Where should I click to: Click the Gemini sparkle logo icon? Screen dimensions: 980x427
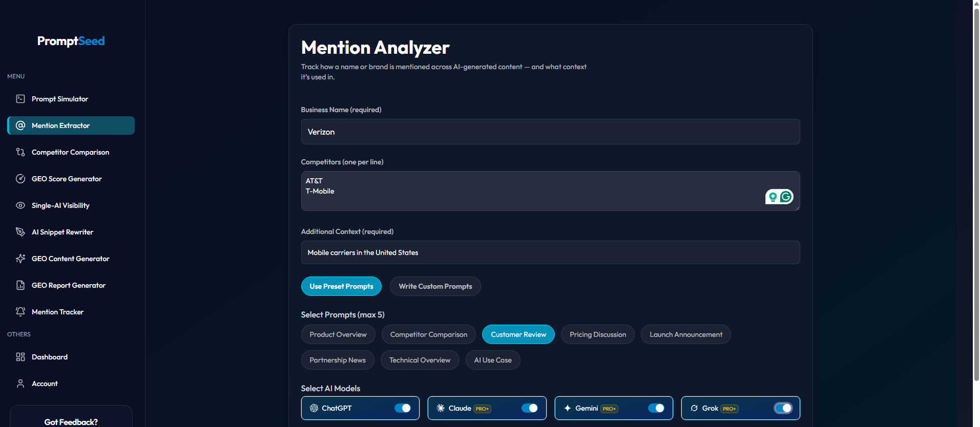point(568,408)
